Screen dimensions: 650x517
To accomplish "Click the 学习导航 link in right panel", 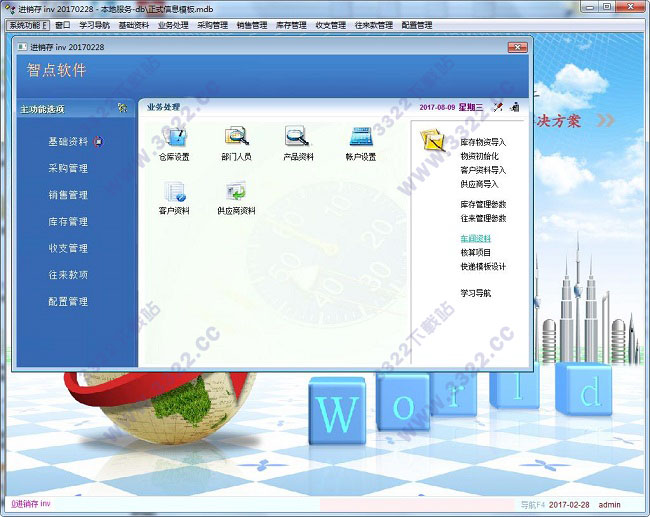I will coord(475,293).
